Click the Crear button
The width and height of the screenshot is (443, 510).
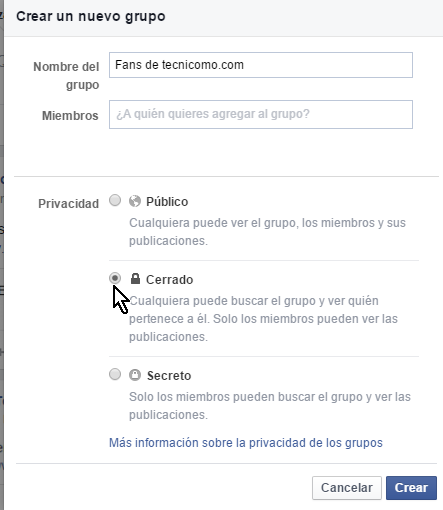(411, 488)
